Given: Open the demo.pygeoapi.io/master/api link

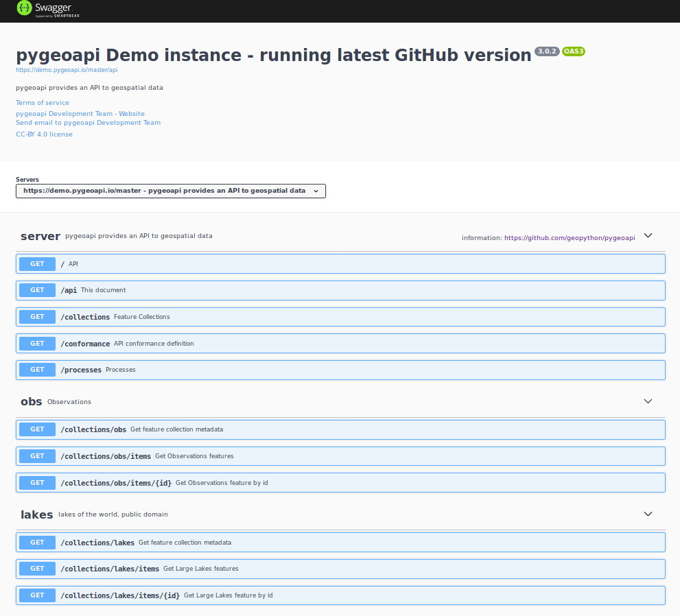Looking at the screenshot, I should point(67,70).
